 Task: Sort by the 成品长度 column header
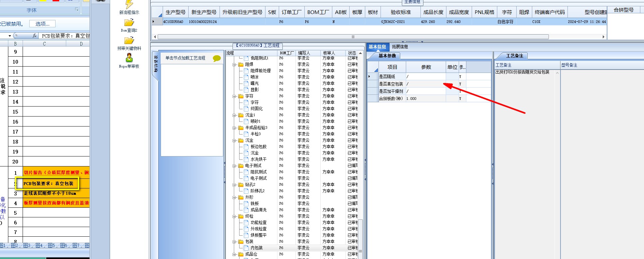coord(433,12)
